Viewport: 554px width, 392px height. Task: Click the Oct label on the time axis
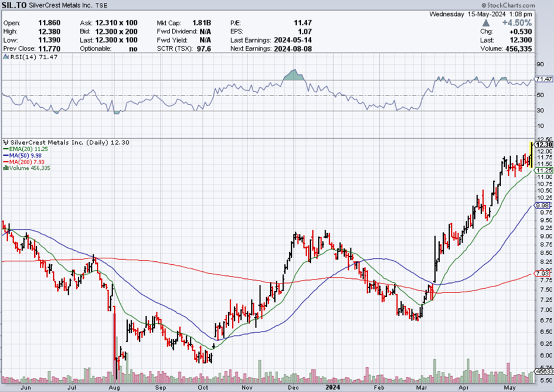pyautogui.click(x=202, y=388)
